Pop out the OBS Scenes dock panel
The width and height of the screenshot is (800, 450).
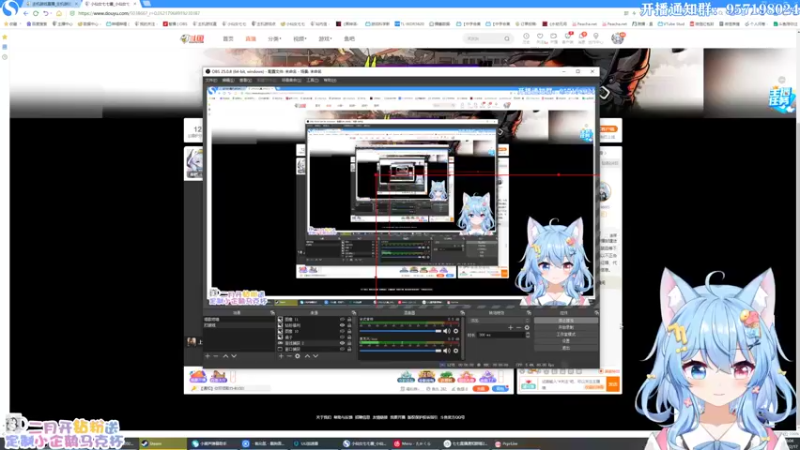click(x=272, y=312)
